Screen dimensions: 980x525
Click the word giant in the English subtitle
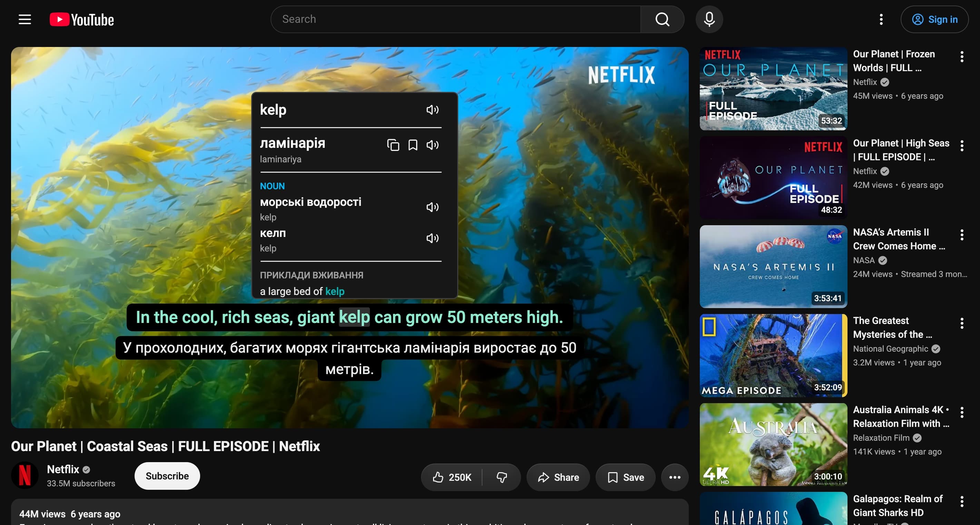[316, 317]
